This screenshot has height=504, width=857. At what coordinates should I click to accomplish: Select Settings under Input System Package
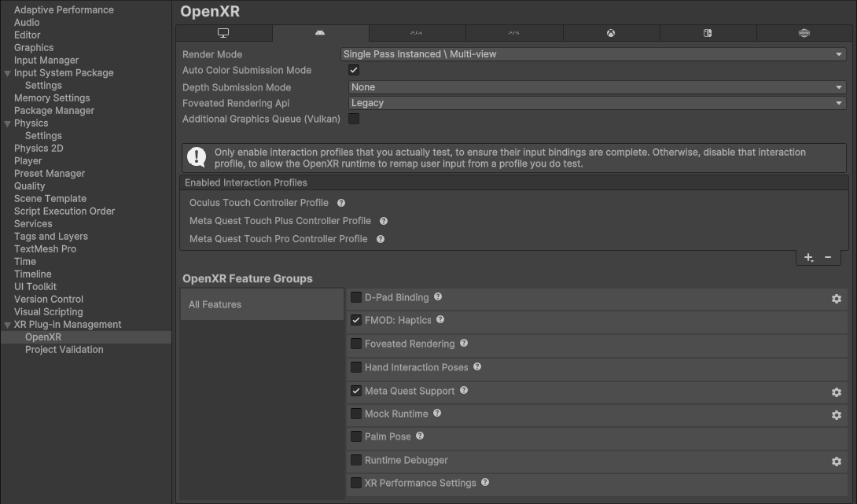[x=43, y=85]
